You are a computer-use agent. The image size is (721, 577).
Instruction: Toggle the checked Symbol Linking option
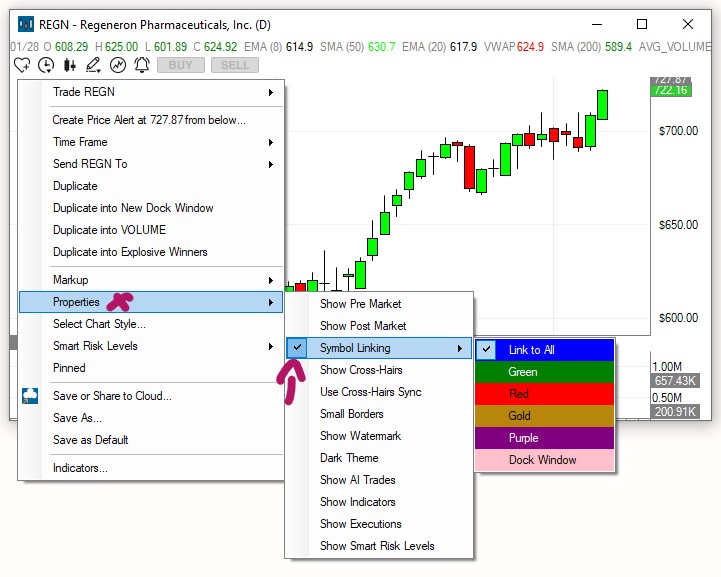click(x=355, y=348)
